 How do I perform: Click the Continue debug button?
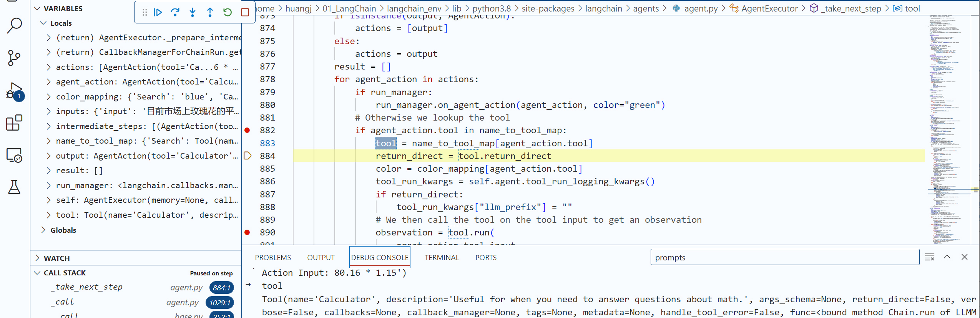(x=158, y=12)
